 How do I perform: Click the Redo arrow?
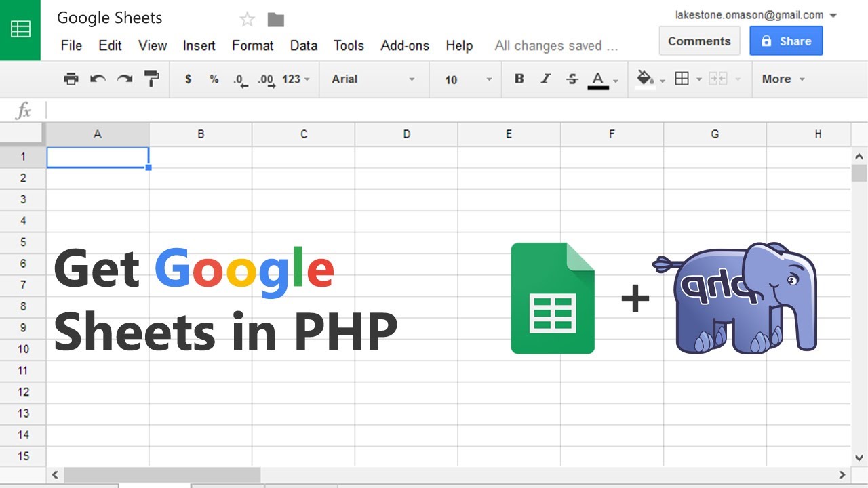pyautogui.click(x=124, y=79)
